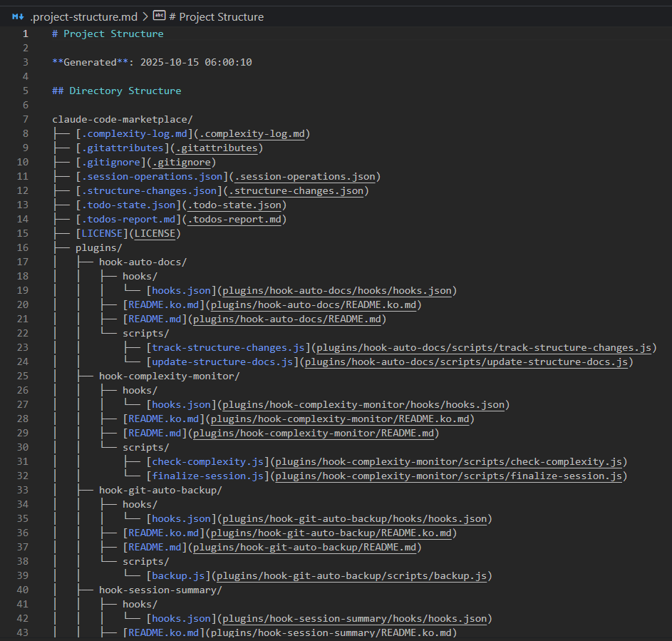This screenshot has height=641, width=672.
Task: Open plugins/hook-auto-docs/README.md link
Action: 287,319
